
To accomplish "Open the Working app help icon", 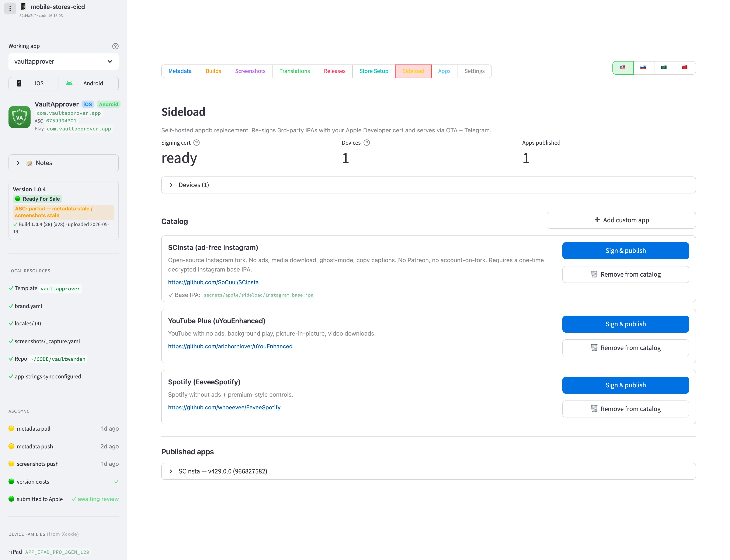I will click(115, 46).
